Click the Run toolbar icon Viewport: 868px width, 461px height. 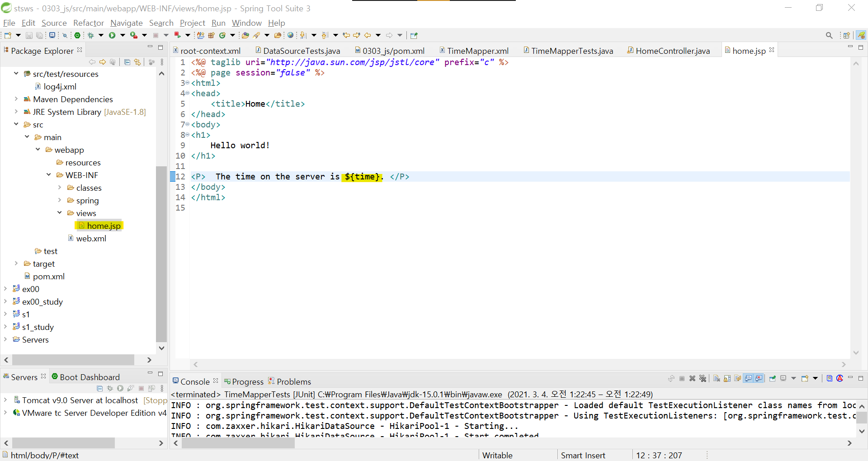111,35
